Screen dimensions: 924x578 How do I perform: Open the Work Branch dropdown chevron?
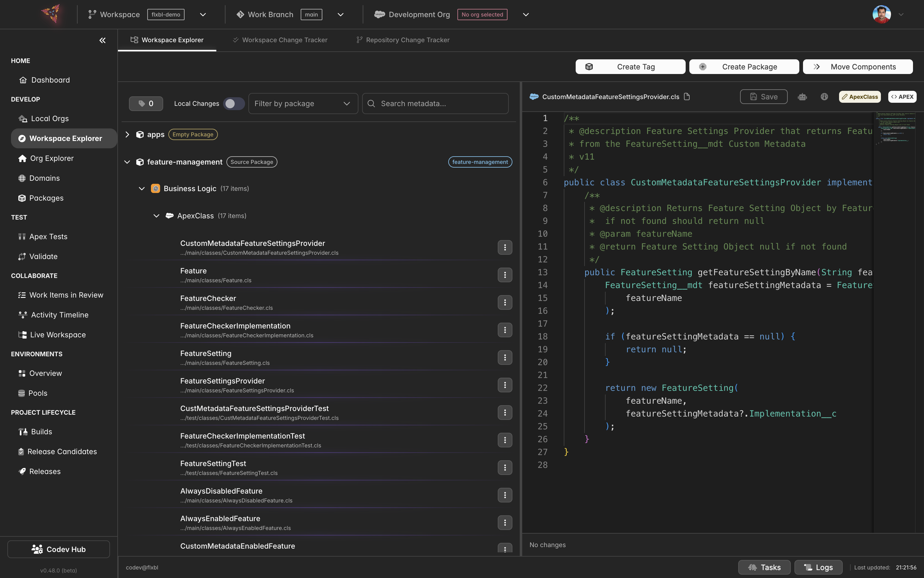[x=341, y=15]
